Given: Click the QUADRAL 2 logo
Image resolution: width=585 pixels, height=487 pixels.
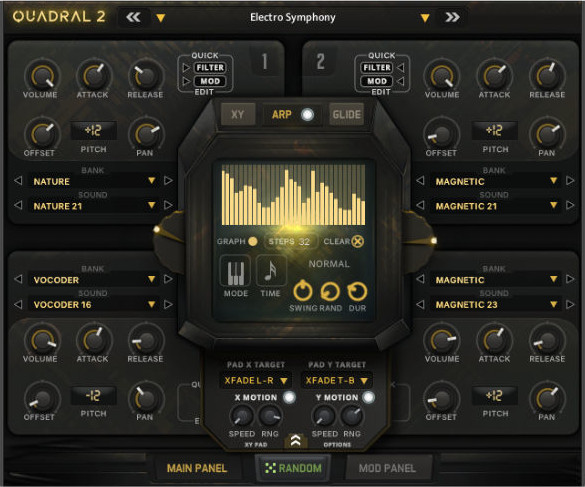Looking at the screenshot, I should point(59,17).
